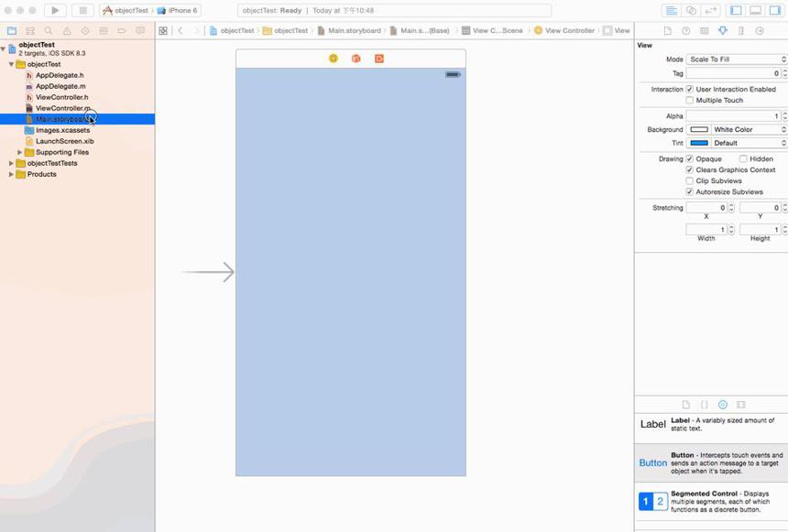The height and width of the screenshot is (532, 788).
Task: Enable Clip Subviews option
Action: point(689,181)
